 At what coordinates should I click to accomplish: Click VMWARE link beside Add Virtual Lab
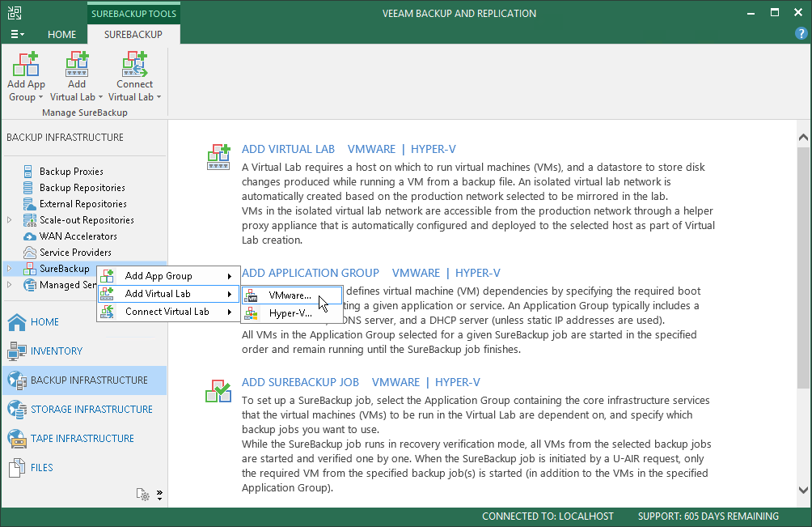[371, 149]
